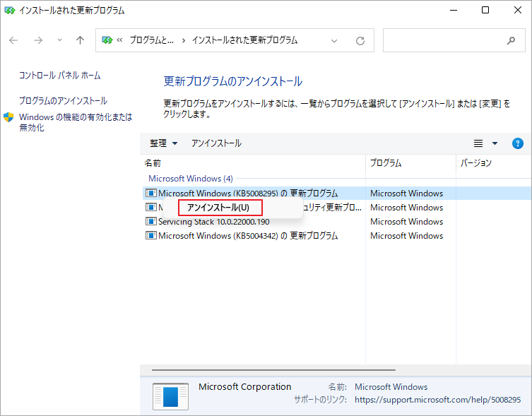The height and width of the screenshot is (416, 532).
Task: Click the Servicing Stack row icon
Action: (151, 221)
